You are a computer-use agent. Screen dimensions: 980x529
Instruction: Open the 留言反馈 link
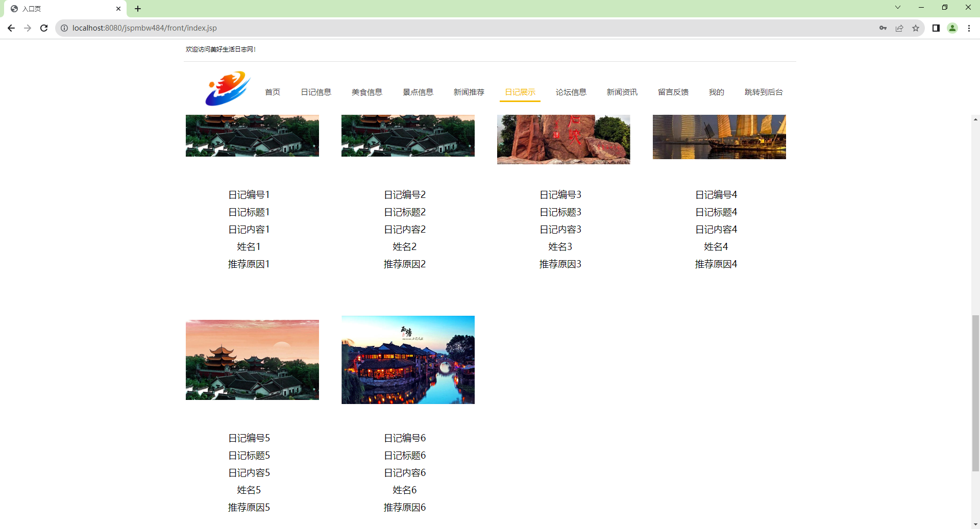(x=673, y=92)
